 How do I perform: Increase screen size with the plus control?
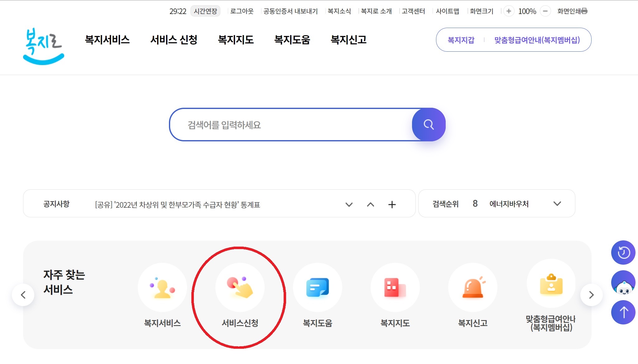pyautogui.click(x=509, y=11)
